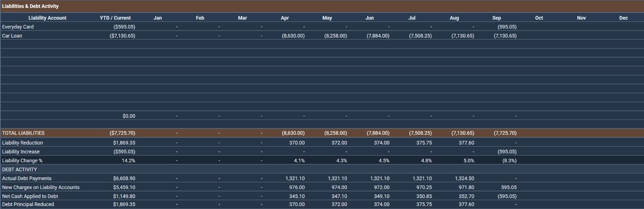The height and width of the screenshot is (209, 644).
Task: Select Actual Debt Payments YTD value $6,608.90
Action: (x=124, y=178)
